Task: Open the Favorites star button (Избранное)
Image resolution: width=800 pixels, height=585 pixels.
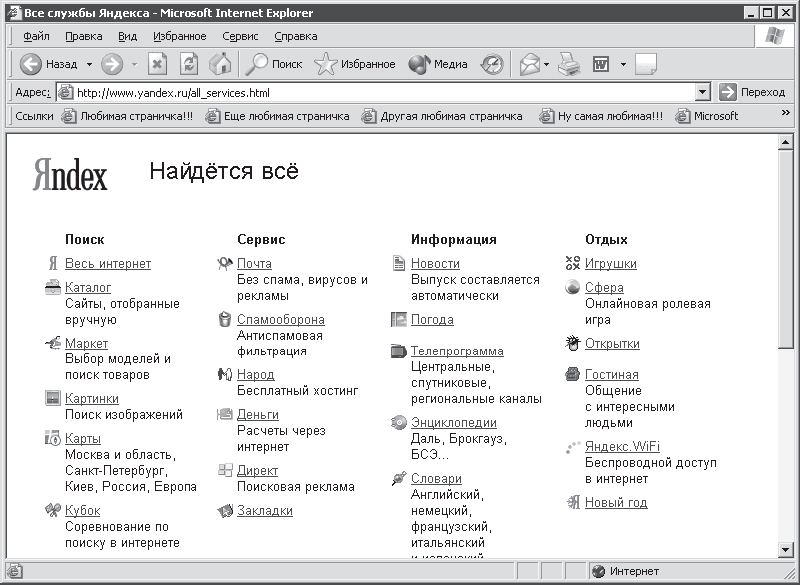Action: tap(355, 64)
